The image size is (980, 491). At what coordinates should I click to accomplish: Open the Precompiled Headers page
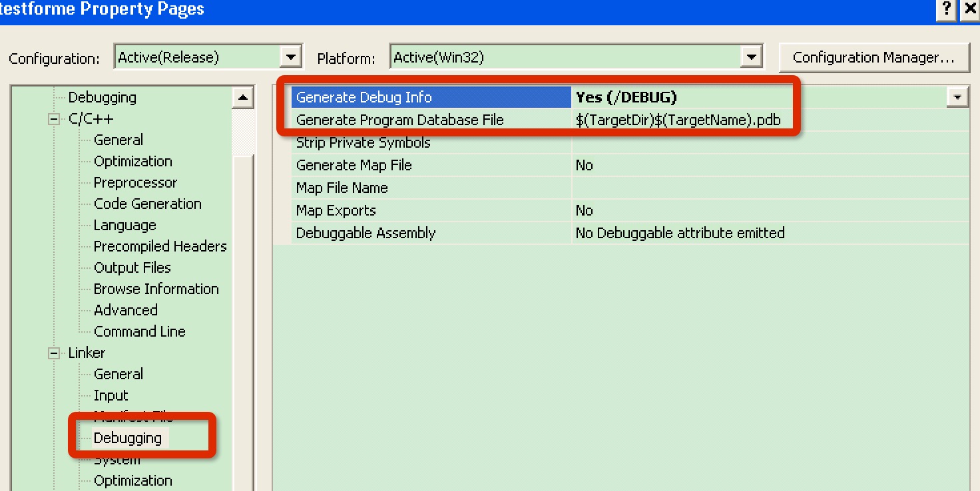tap(160, 245)
